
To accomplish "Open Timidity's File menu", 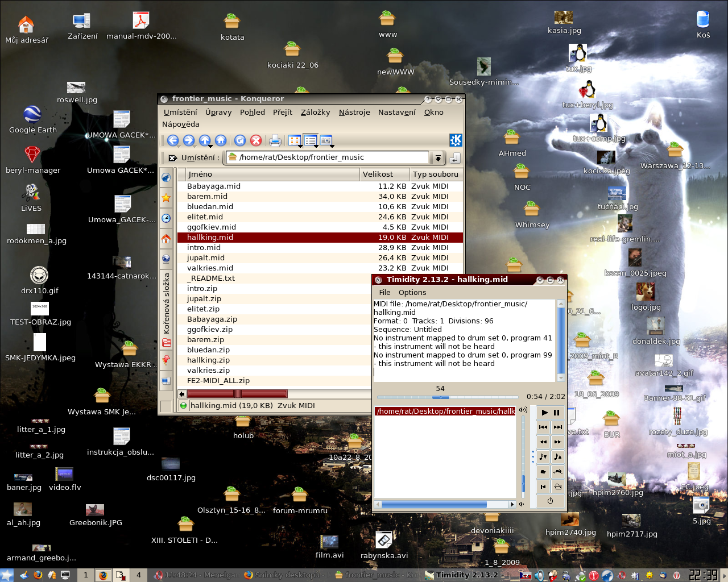I will (385, 293).
